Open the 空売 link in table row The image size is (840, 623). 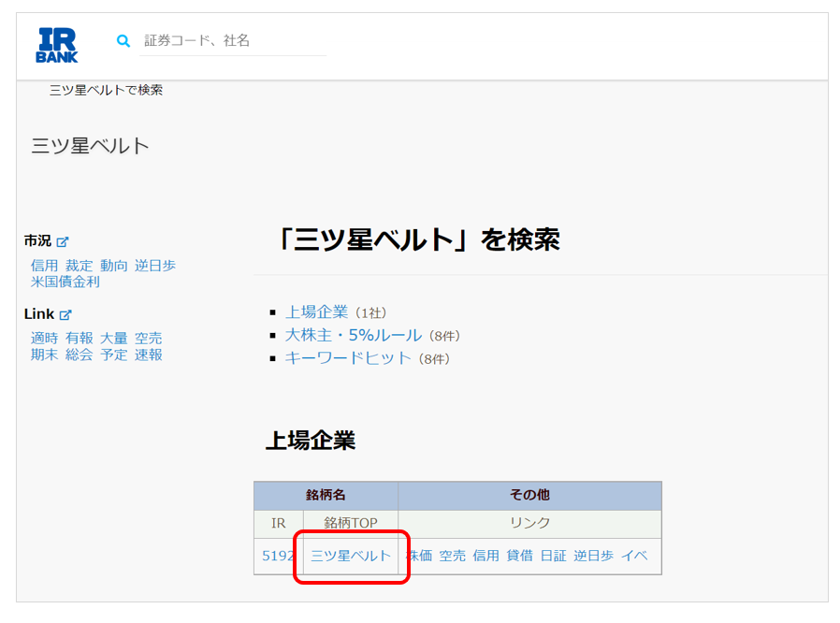(452, 556)
